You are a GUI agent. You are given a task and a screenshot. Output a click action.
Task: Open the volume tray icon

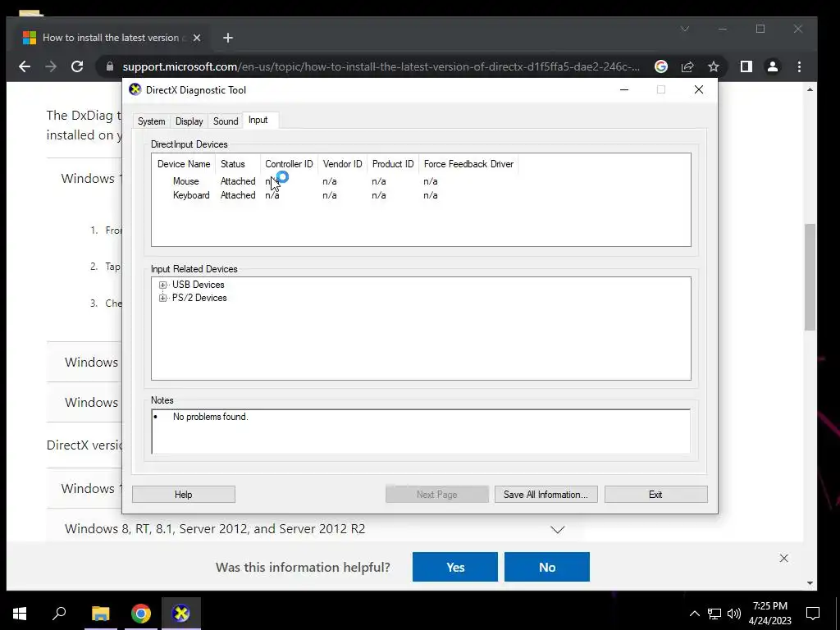tap(734, 614)
